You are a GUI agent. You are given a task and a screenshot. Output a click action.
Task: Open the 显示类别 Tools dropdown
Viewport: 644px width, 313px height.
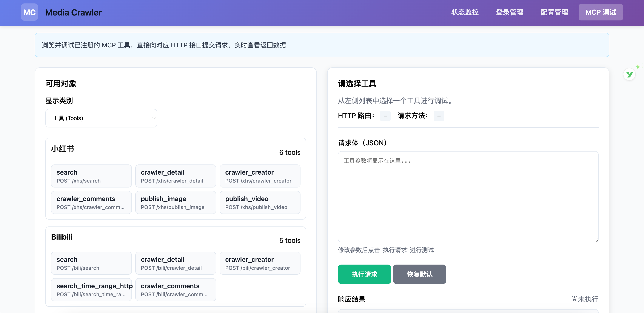pyautogui.click(x=101, y=118)
